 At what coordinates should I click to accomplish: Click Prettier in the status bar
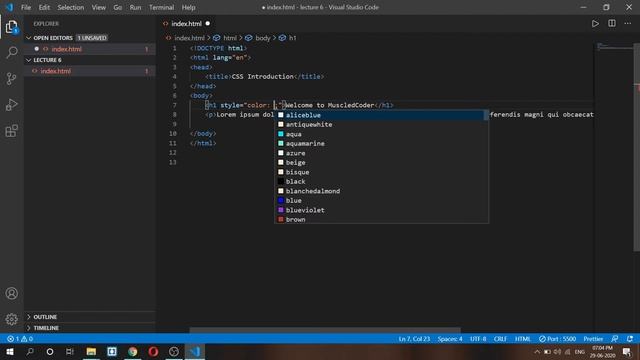click(x=593, y=339)
